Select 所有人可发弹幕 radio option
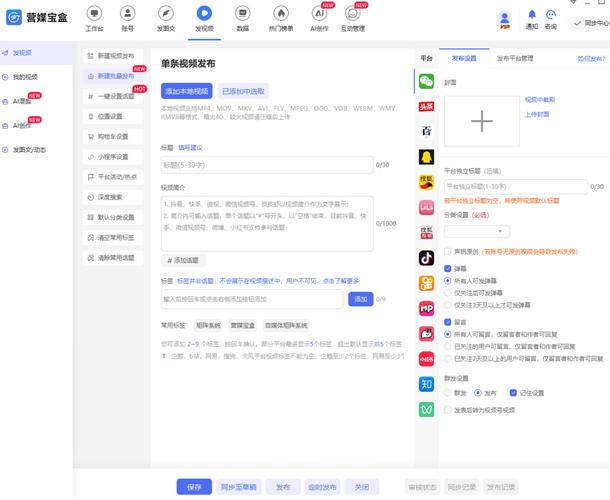This screenshot has width=610, height=500. click(447, 281)
